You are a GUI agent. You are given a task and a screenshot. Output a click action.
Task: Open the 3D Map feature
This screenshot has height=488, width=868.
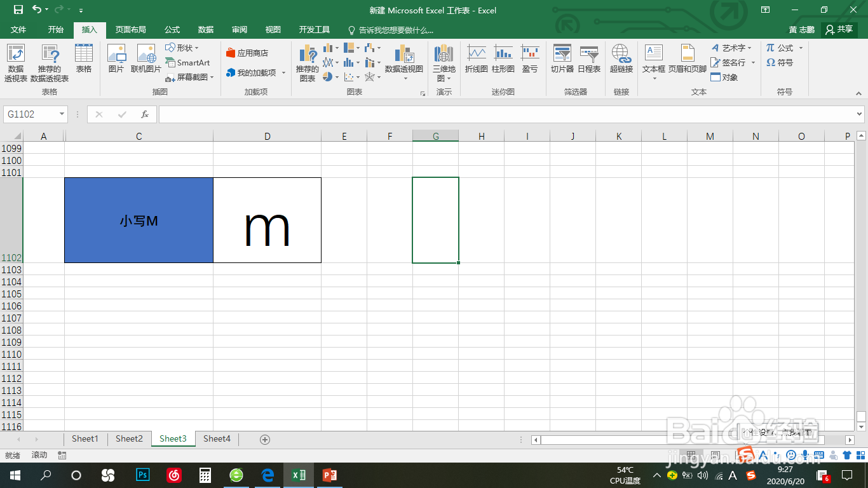pyautogui.click(x=444, y=63)
